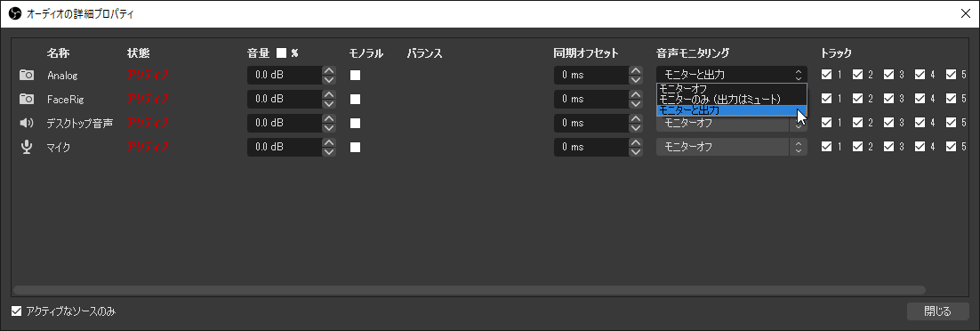Enable mono for Analog source

355,75
